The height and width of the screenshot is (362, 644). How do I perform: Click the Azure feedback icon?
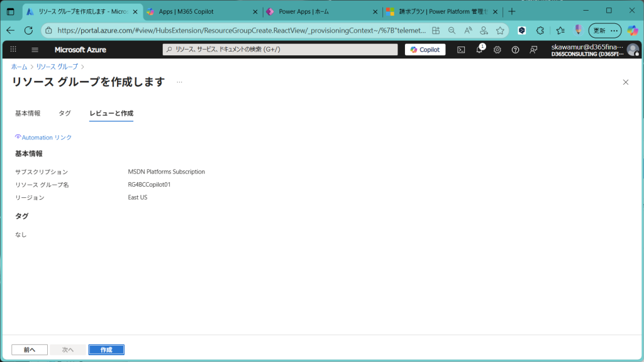click(534, 50)
